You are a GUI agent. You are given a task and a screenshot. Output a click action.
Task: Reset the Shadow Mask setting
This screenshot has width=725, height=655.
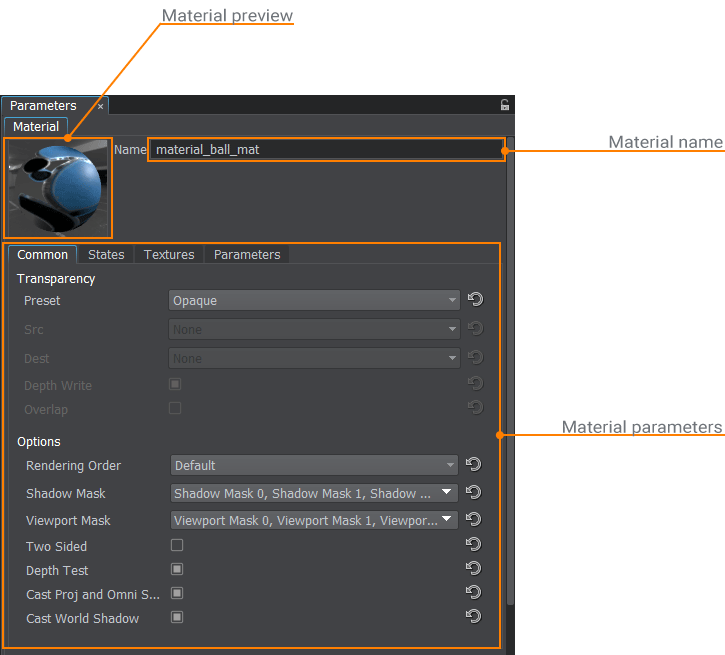point(474,493)
